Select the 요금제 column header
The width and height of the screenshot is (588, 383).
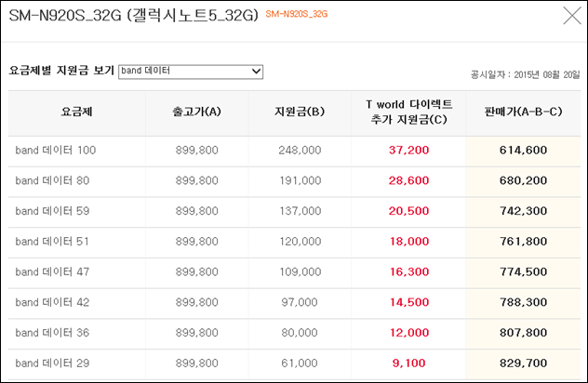pos(77,112)
